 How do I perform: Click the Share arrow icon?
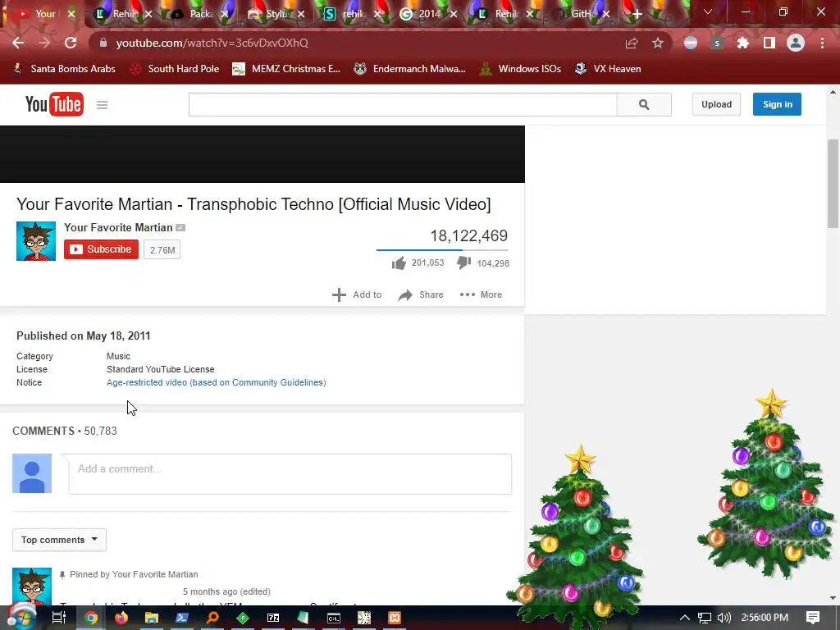tap(405, 294)
